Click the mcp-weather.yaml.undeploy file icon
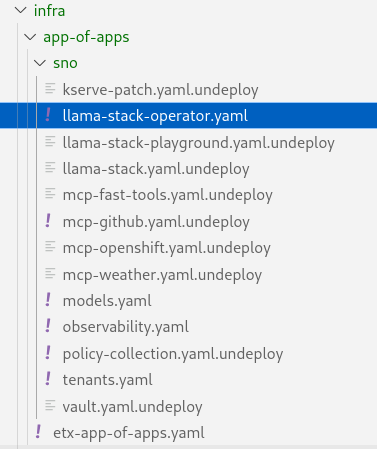Viewport: 377px width, 449px height. click(x=50, y=274)
